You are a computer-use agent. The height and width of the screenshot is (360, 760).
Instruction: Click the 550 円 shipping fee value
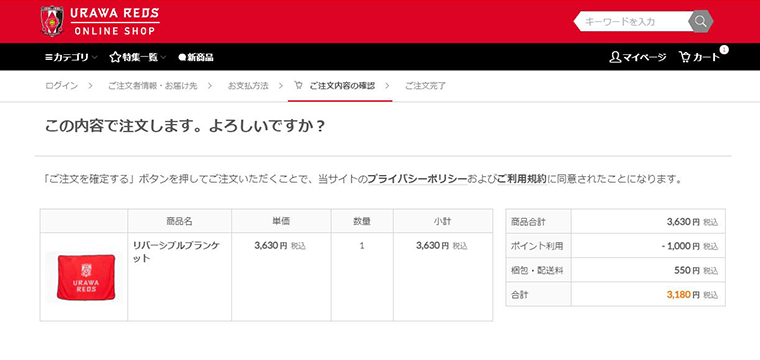point(687,270)
